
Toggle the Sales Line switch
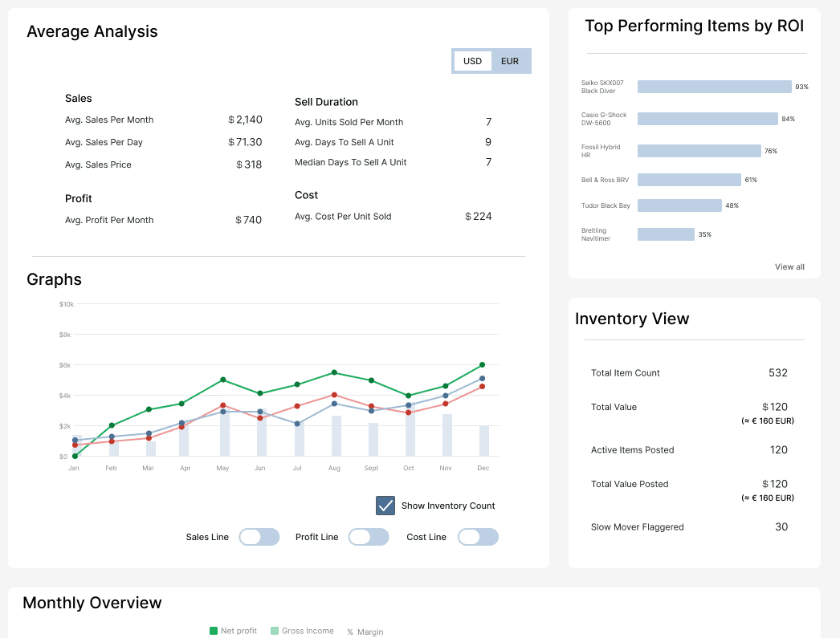pyautogui.click(x=259, y=537)
